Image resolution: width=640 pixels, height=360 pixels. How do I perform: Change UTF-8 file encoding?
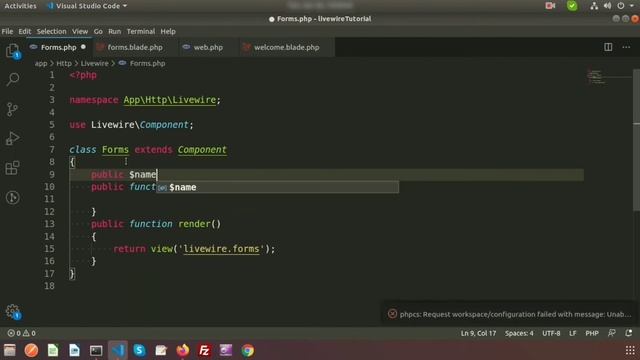pos(551,333)
